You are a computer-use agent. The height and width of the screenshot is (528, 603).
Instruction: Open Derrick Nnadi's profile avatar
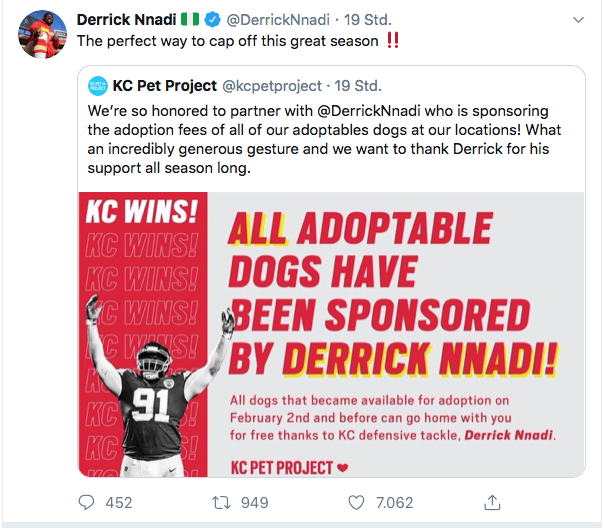click(x=42, y=35)
